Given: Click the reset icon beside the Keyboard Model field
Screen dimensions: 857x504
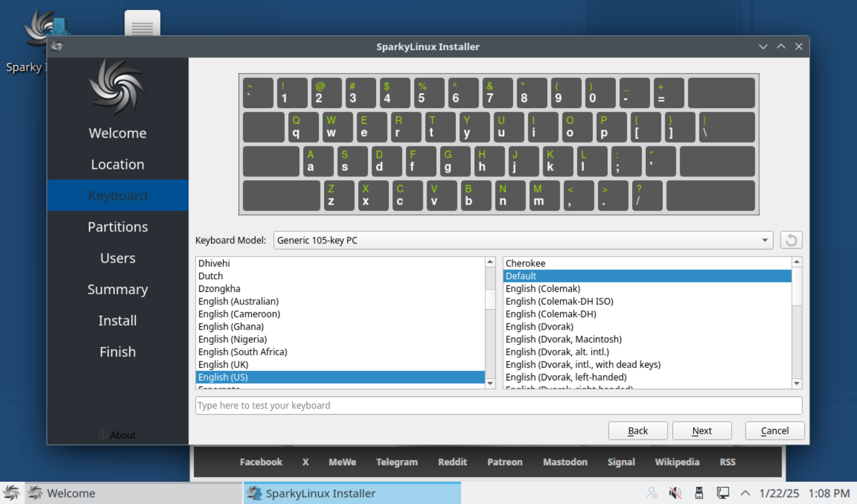Looking at the screenshot, I should coord(791,240).
